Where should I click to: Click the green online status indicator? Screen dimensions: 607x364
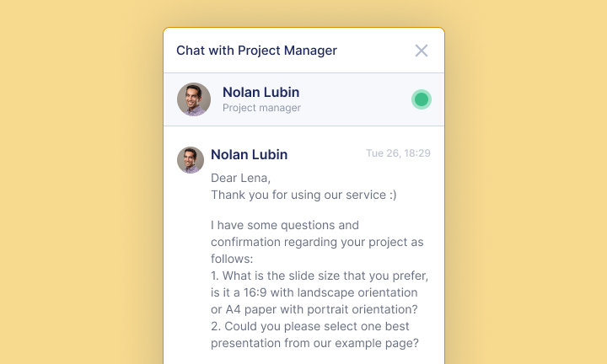tap(422, 99)
